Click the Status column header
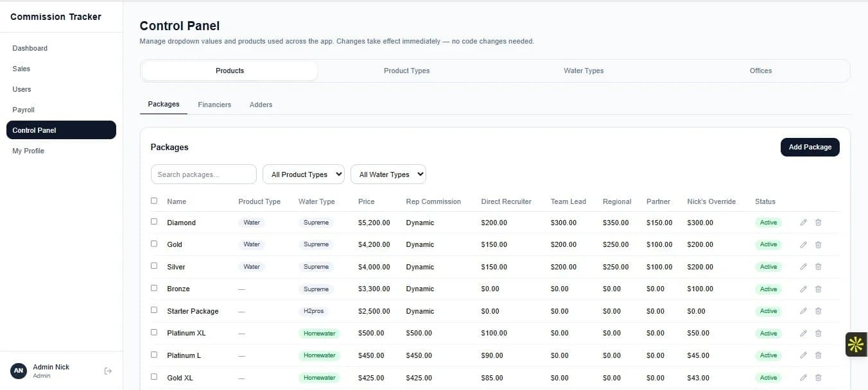 765,201
